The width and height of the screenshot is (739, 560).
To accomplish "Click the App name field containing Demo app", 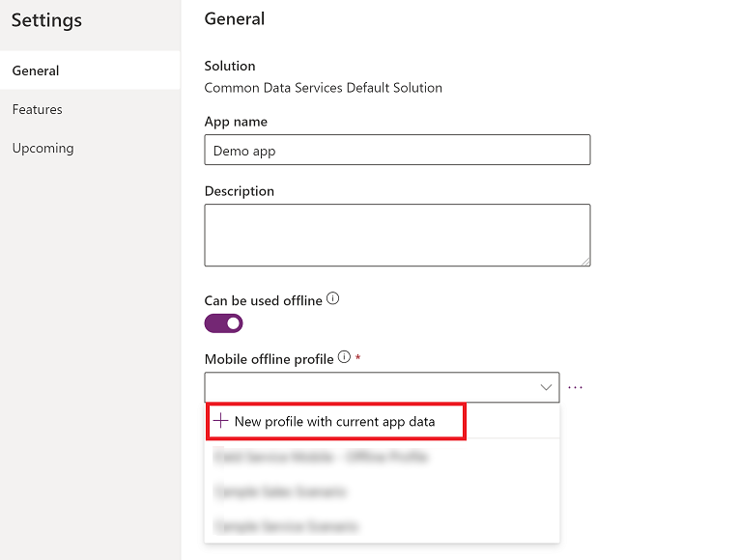I will tap(397, 150).
